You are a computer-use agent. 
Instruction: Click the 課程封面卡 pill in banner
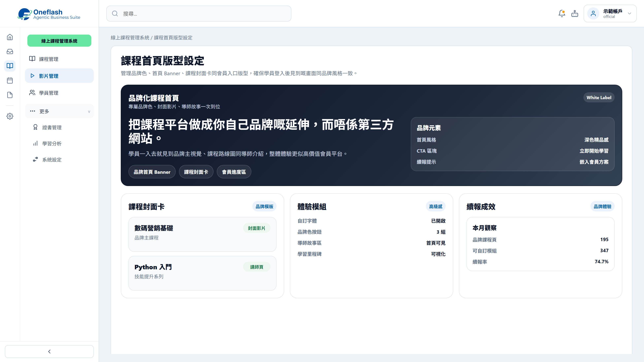click(196, 172)
